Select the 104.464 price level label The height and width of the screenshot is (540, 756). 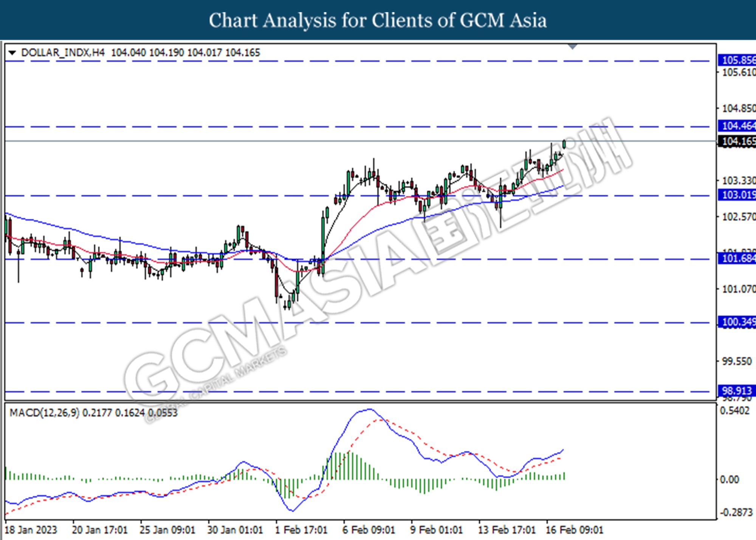[737, 126]
